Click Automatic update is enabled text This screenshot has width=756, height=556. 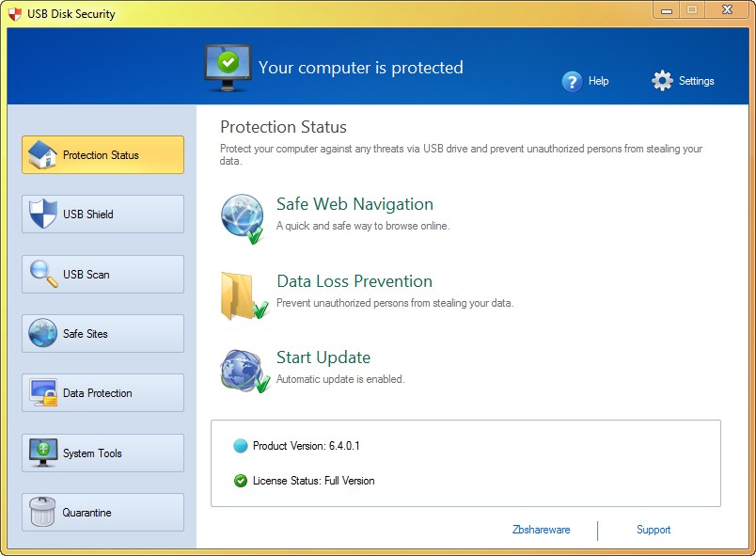pyautogui.click(x=340, y=379)
